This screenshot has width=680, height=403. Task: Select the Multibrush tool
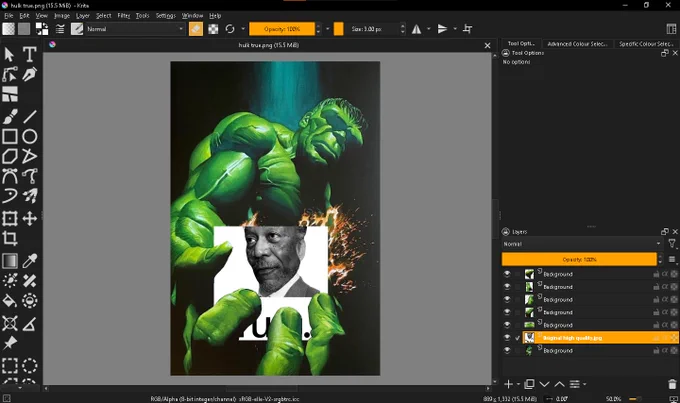point(29,196)
